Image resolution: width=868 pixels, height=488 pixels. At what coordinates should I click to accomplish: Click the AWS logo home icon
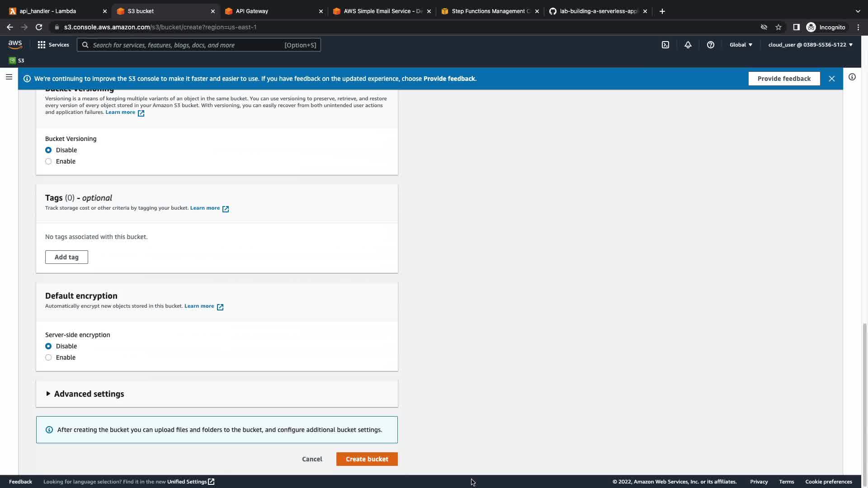15,44
